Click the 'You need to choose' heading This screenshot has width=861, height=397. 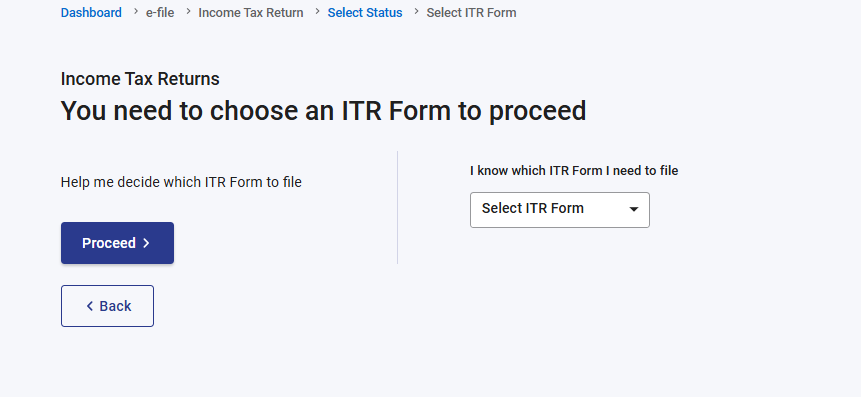pyautogui.click(x=323, y=111)
